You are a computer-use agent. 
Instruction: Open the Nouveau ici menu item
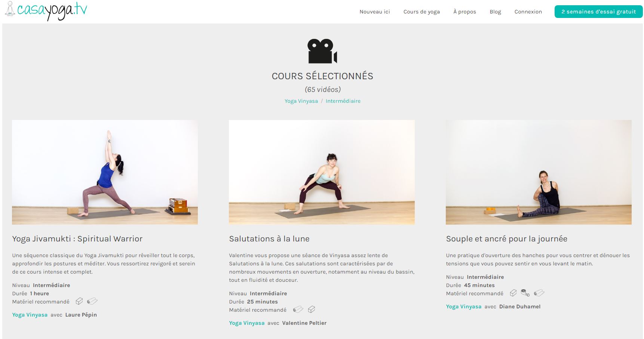point(375,12)
